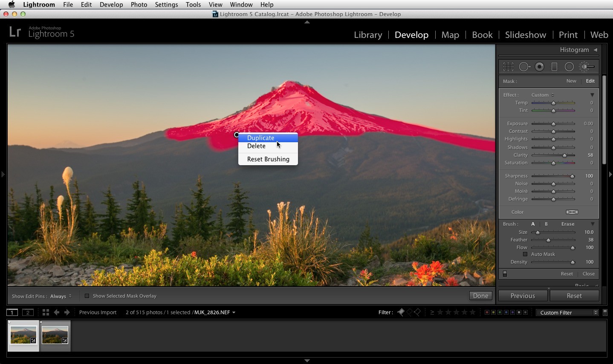Select the Spot Removal tool icon
This screenshot has height=364, width=613.
524,67
